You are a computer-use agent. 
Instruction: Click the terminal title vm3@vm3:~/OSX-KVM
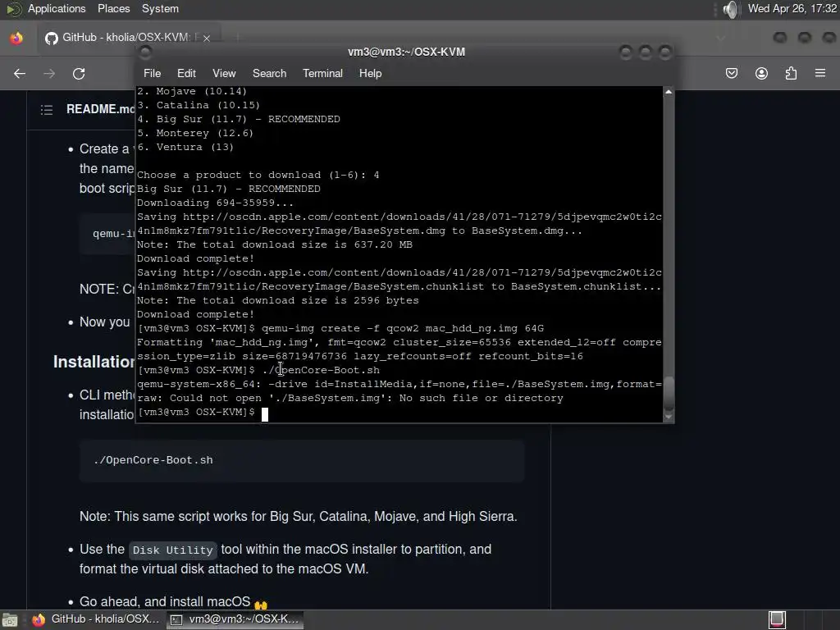tap(406, 52)
